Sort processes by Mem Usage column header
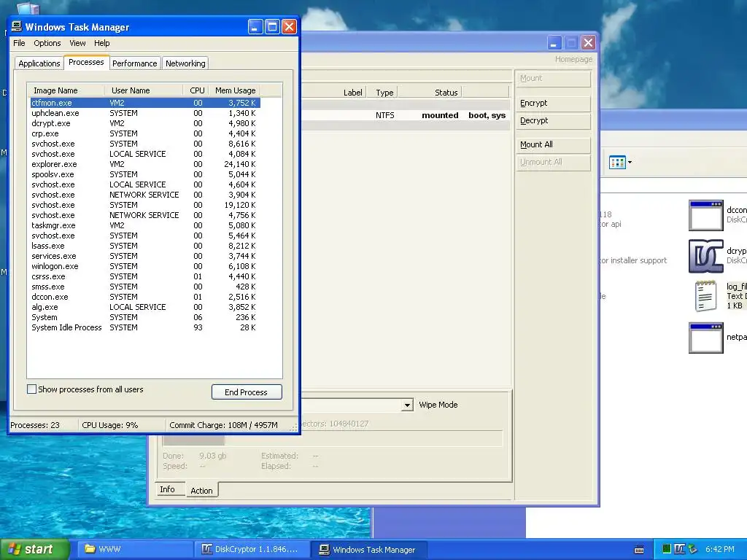 point(234,90)
